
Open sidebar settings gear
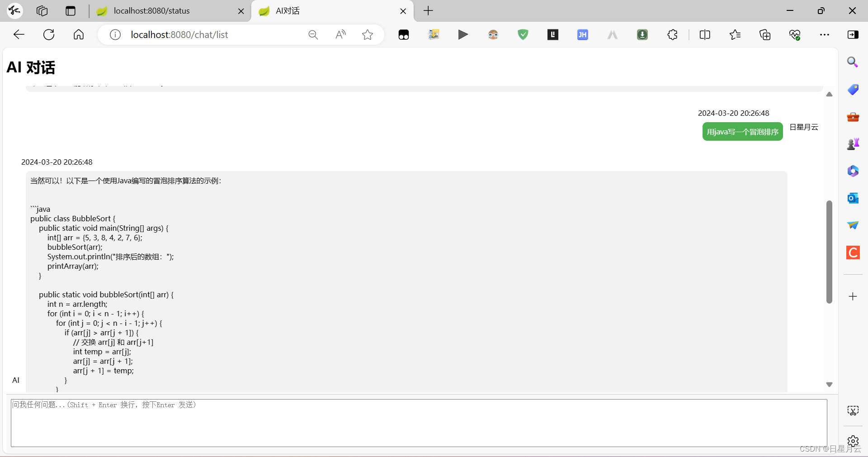tap(853, 441)
